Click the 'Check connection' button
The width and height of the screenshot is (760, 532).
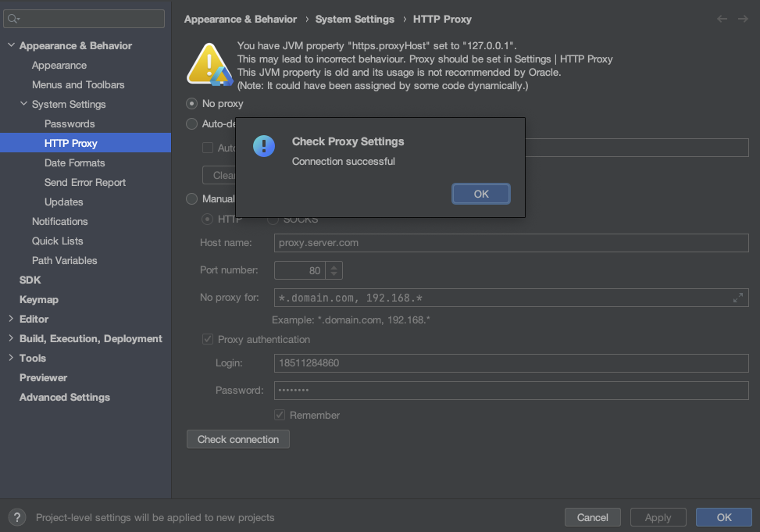[237, 439]
